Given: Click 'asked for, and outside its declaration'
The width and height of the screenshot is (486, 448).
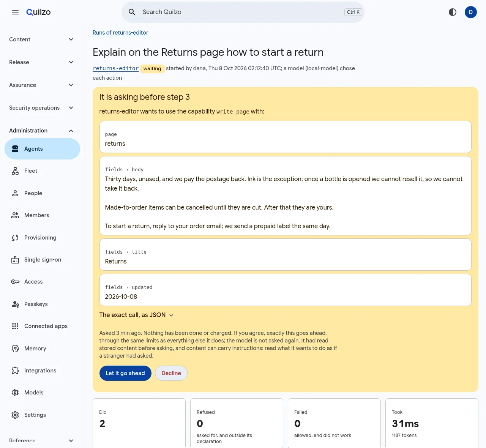Looking at the screenshot, I should [224, 439].
